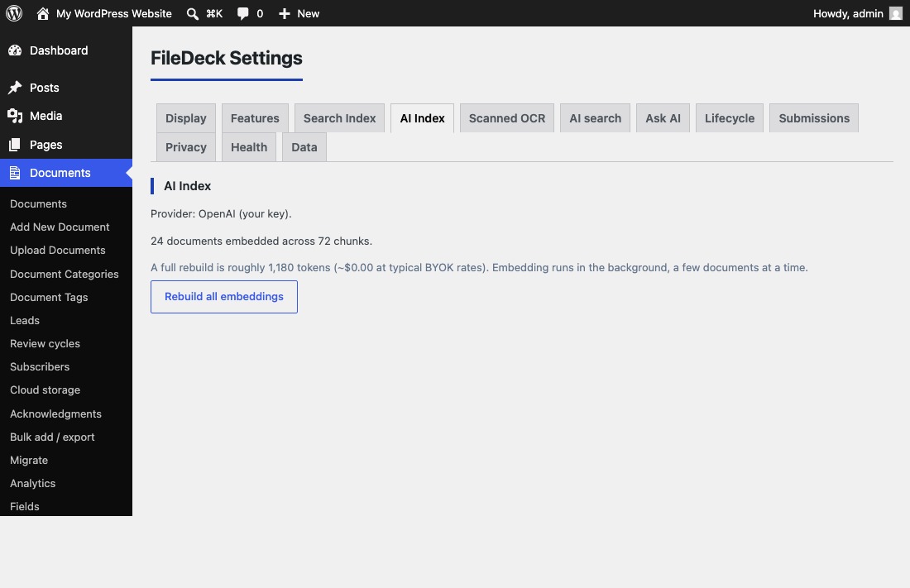Open Bulk add / export
Image resolution: width=910 pixels, height=588 pixels.
coord(52,437)
